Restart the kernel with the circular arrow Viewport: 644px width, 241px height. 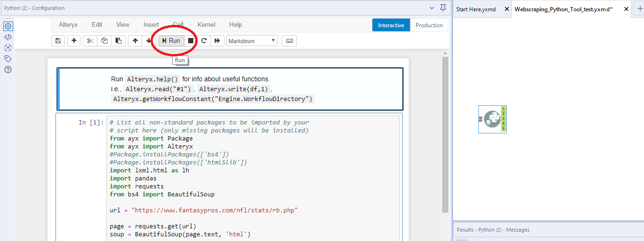[x=204, y=41]
